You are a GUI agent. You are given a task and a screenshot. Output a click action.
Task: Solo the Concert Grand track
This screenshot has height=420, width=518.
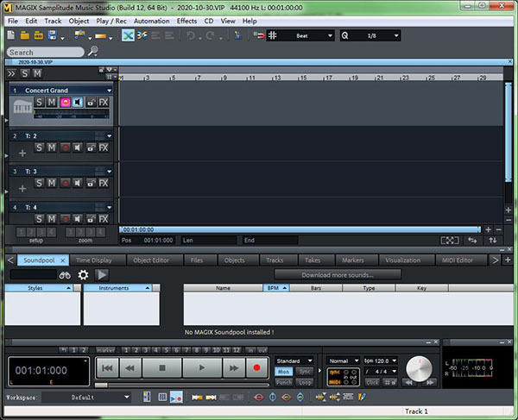(39, 103)
